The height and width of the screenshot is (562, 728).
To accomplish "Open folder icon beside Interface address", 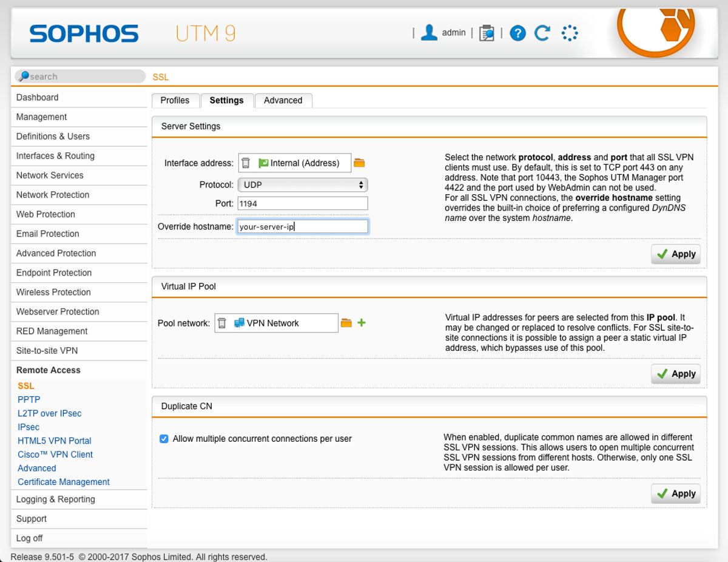I will click(359, 163).
